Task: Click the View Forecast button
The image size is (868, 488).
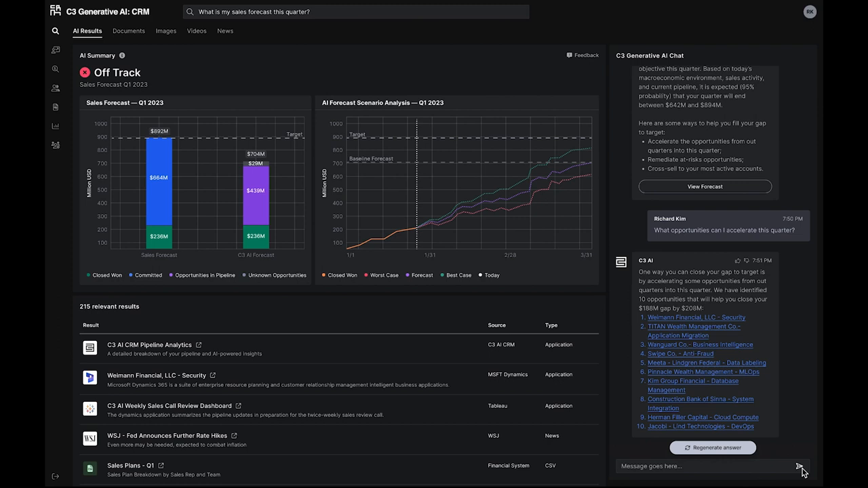Action: click(705, 186)
